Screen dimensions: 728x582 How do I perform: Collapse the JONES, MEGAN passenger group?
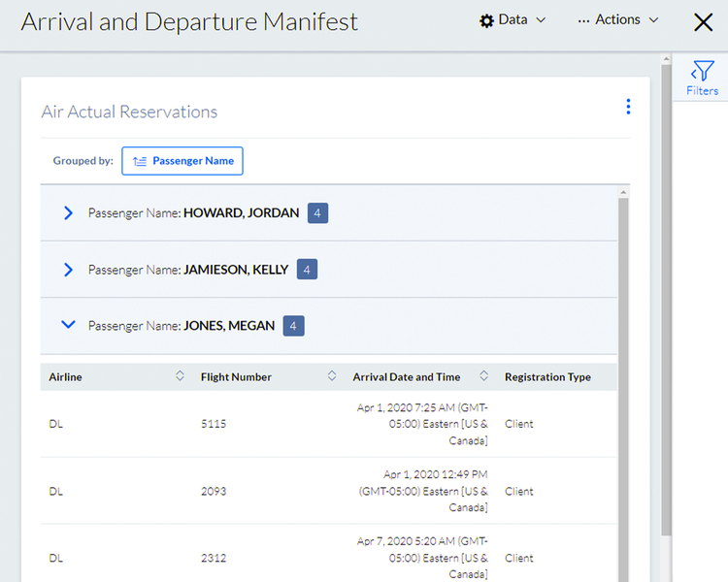(x=68, y=325)
